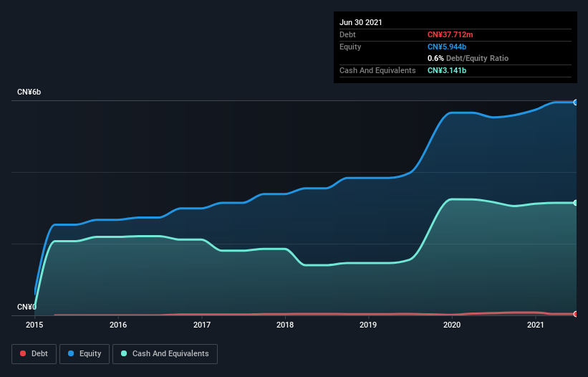This screenshot has width=588, height=377.
Task: Click the blue Equity legend dot
Action: pyautogui.click(x=71, y=353)
